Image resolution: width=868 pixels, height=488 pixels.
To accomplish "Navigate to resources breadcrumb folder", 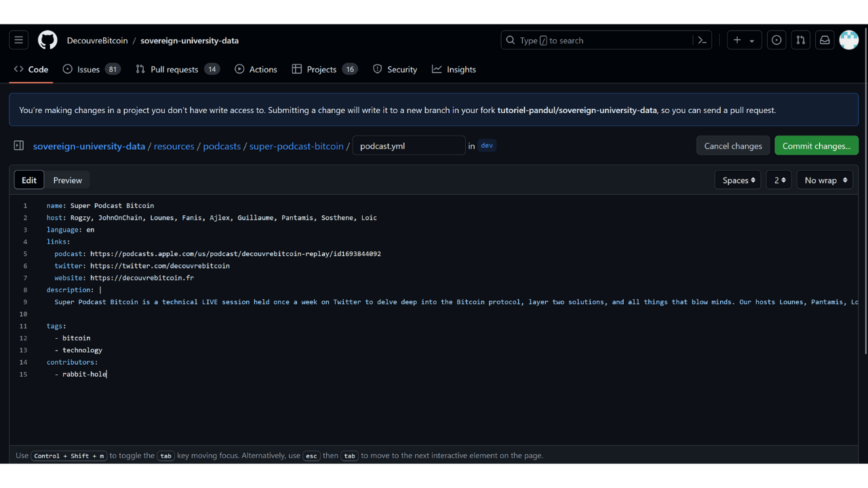I will coord(174,146).
